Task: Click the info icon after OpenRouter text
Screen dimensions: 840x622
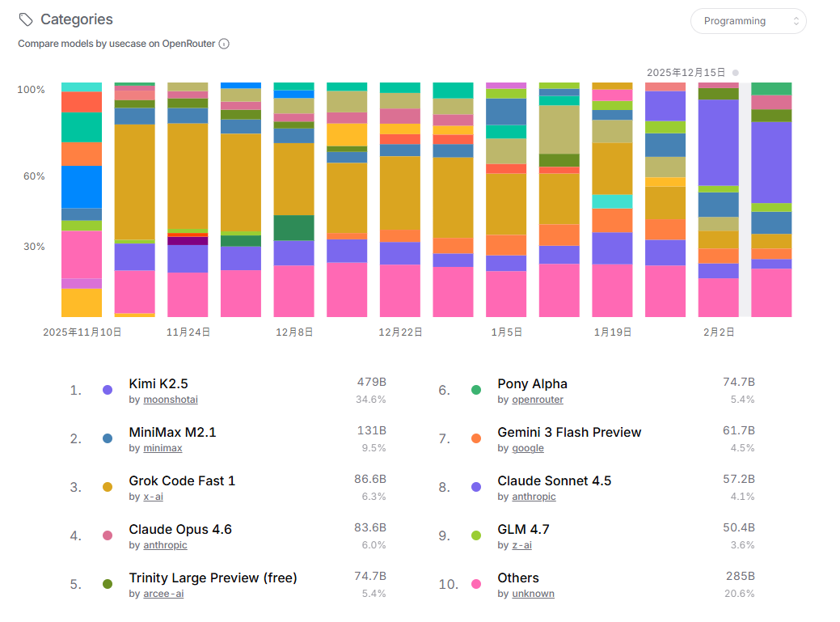Action: click(225, 44)
